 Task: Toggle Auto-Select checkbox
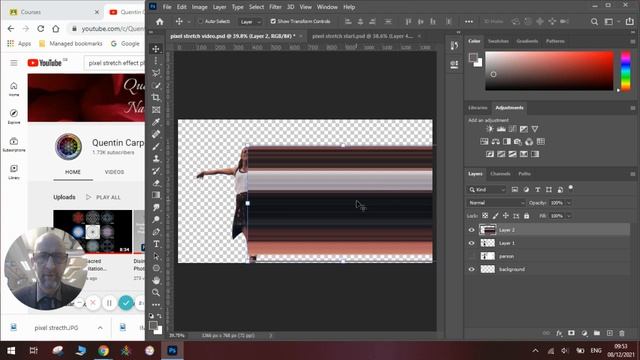point(200,21)
